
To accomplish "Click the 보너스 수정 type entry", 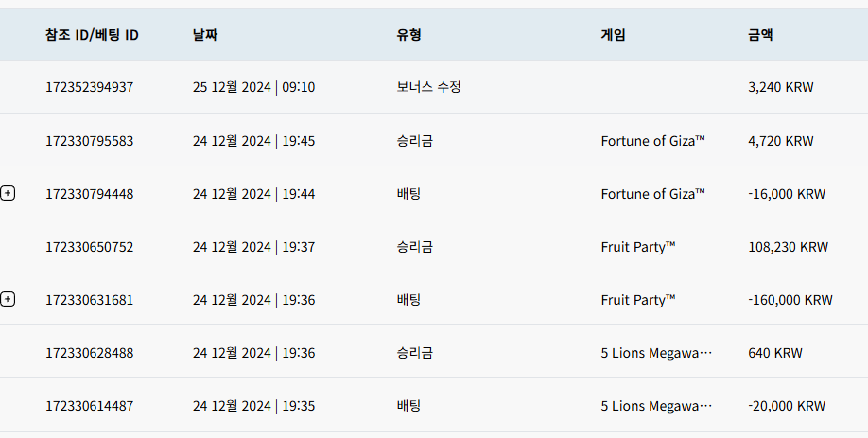I will [428, 87].
